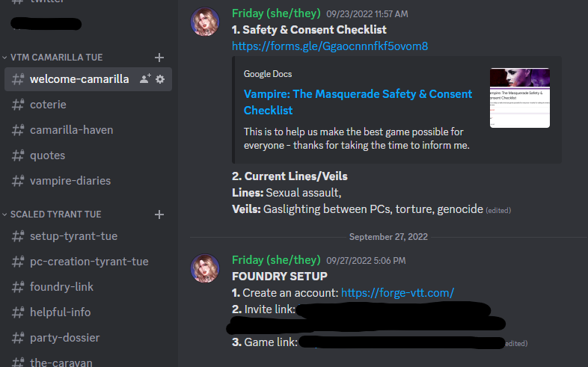Click Friday (she/they) username on 09/27 message

[x=276, y=260]
